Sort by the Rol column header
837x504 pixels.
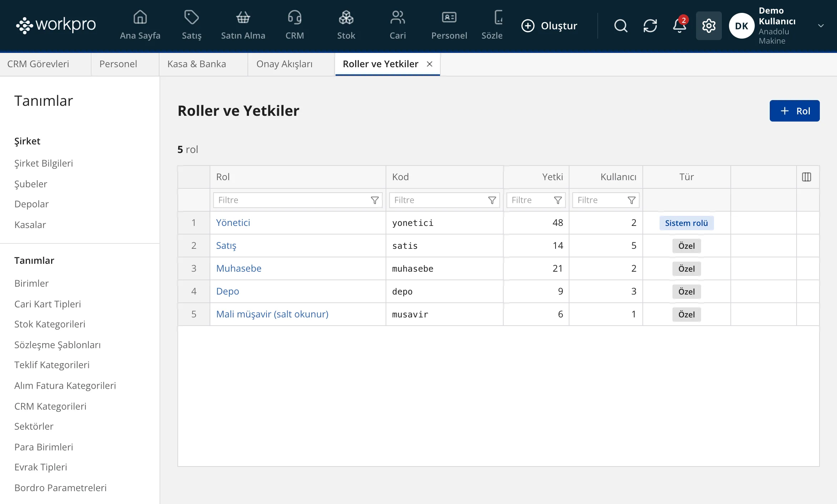point(298,177)
